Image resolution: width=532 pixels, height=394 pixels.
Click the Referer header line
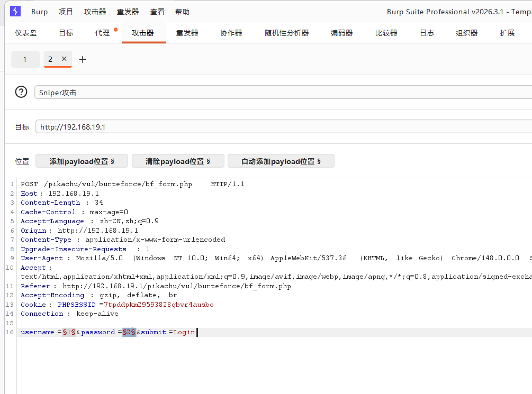(156, 286)
